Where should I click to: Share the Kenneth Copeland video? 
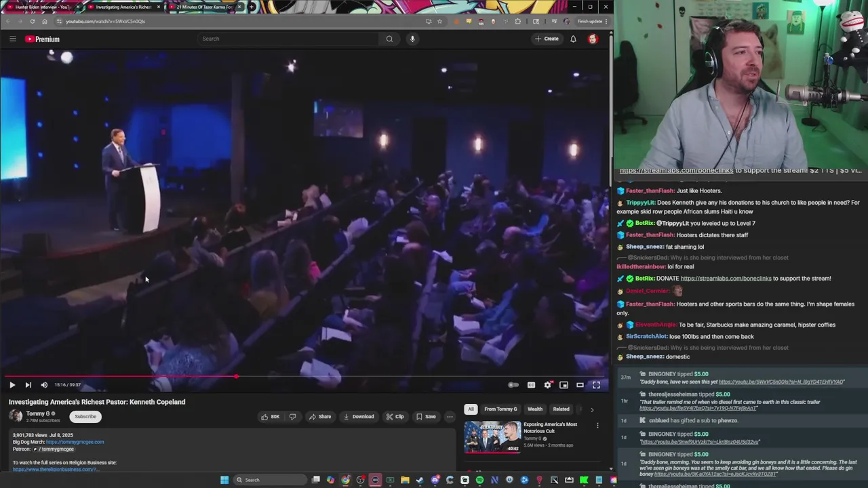(320, 417)
